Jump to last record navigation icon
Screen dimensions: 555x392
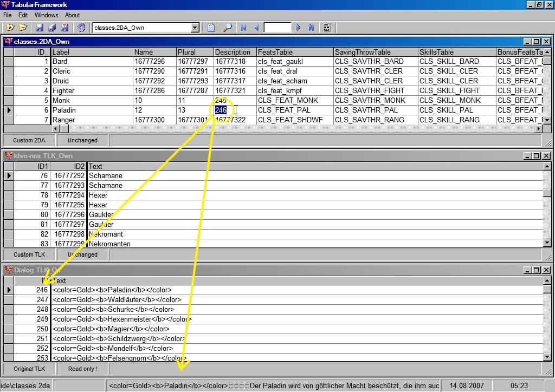[312, 28]
